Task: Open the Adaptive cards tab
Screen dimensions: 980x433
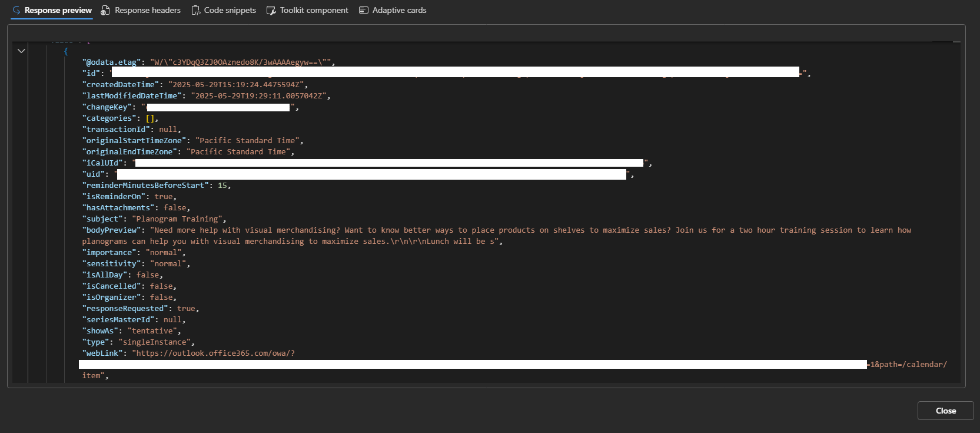Action: 393,10
